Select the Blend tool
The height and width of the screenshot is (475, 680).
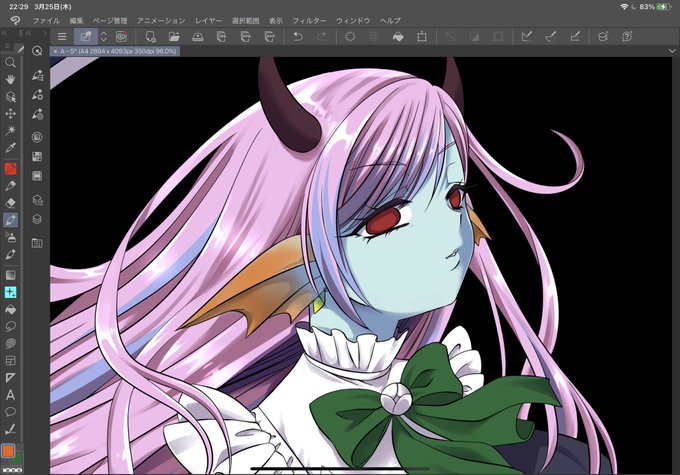tap(10, 343)
